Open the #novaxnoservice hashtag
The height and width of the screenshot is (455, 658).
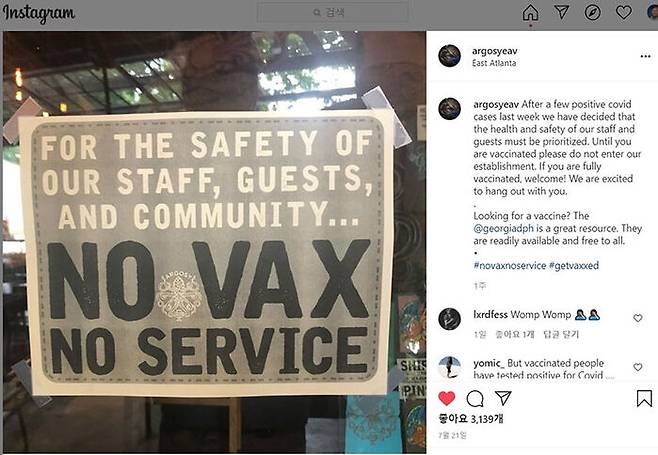[509, 265]
